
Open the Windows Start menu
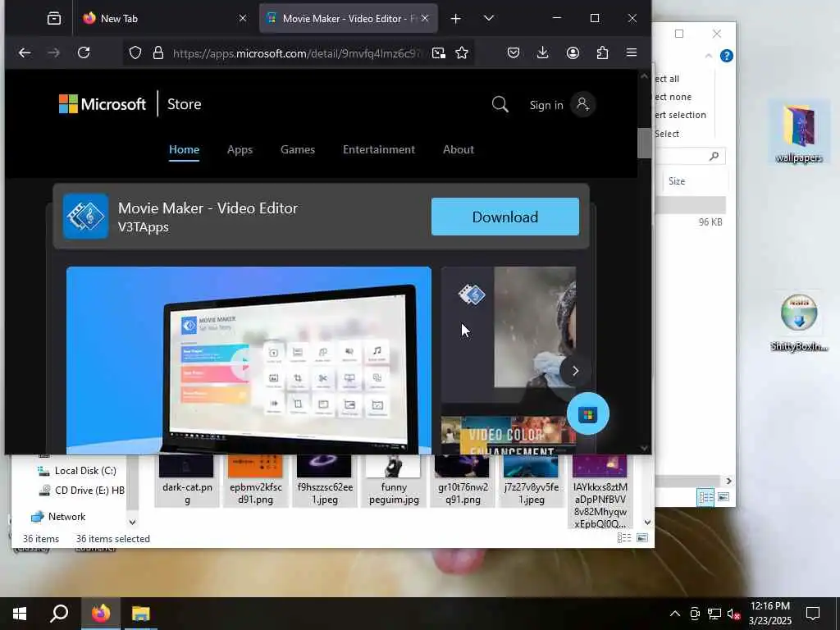(20, 614)
